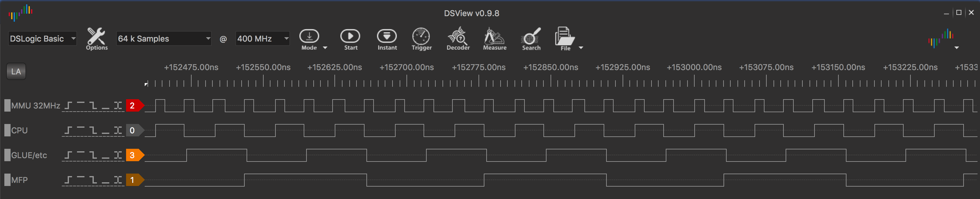This screenshot has height=199, width=980.
Task: Click the orange channel 3 color tag
Action: point(134,155)
